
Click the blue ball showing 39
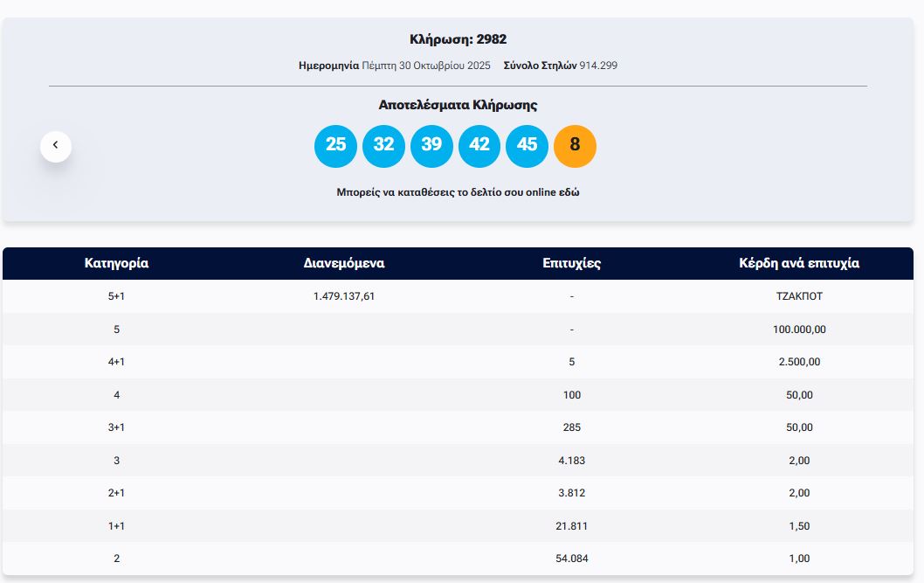click(431, 146)
